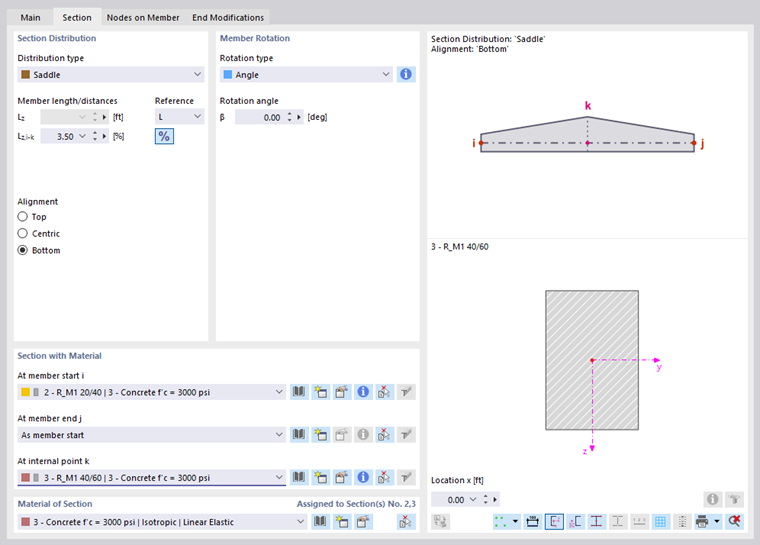Open points display options dropdown arrow
Image resolution: width=760 pixels, height=545 pixels.
(515, 522)
